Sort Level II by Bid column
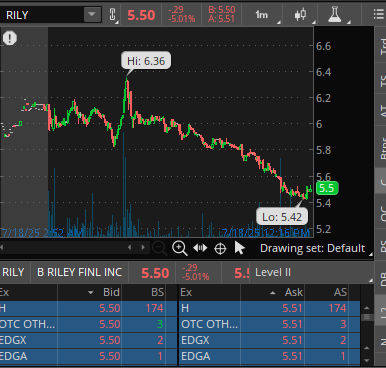386x368 pixels. pyautogui.click(x=111, y=292)
